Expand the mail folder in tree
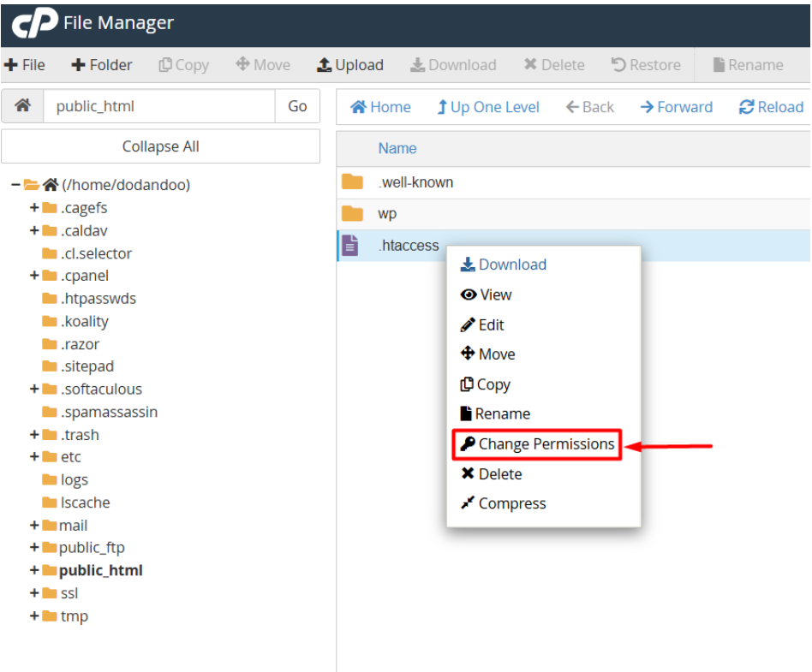Viewport: 812px width, 672px height. [34, 526]
